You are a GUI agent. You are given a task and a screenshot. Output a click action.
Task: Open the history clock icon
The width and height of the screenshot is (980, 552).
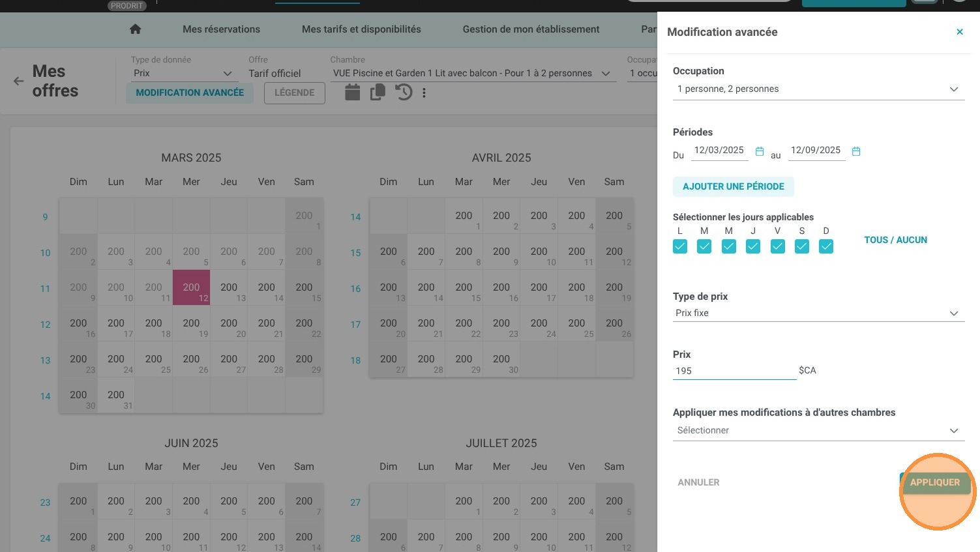pos(404,93)
